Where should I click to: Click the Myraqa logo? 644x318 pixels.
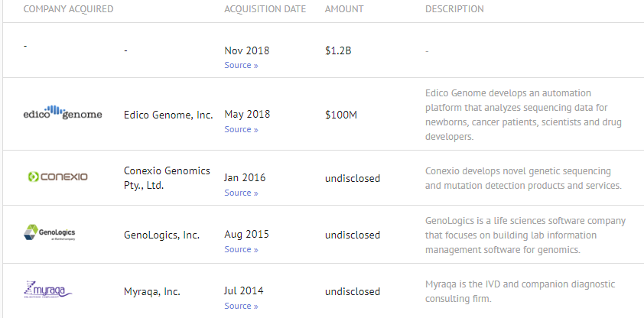pos(48,290)
